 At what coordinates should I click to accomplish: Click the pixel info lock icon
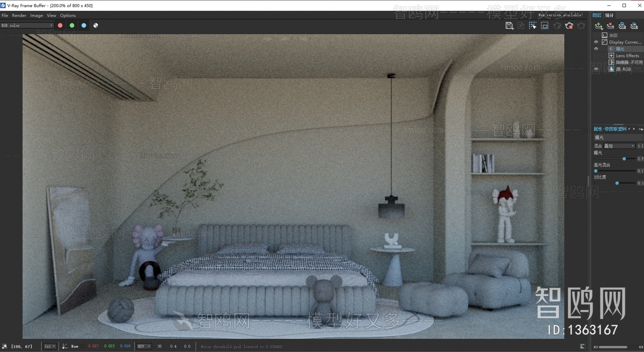pos(5,346)
